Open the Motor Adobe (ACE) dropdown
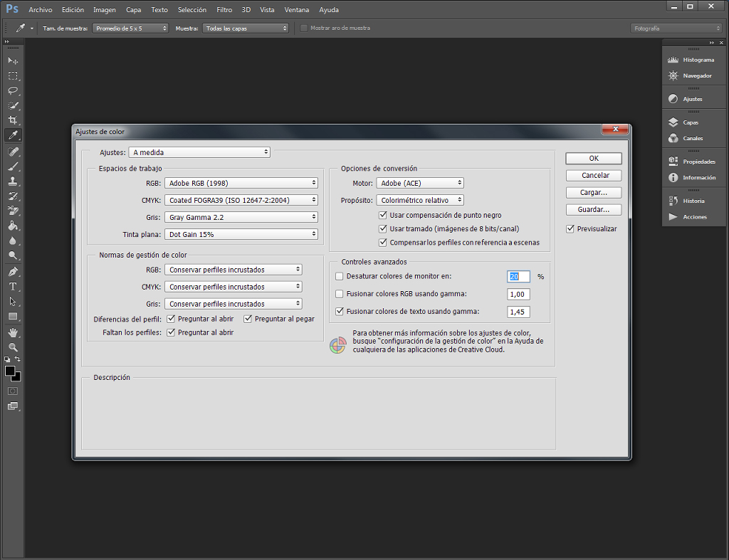Viewport: 729px width, 560px height. [420, 183]
